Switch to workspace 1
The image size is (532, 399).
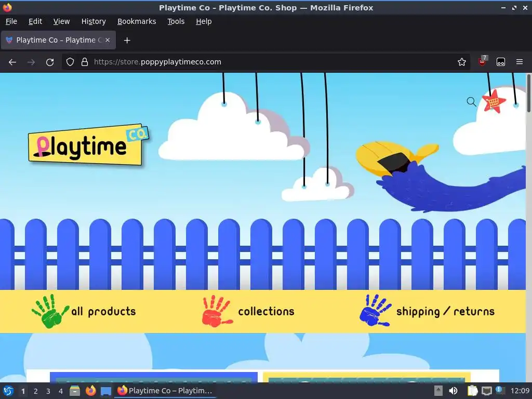[x=23, y=391]
